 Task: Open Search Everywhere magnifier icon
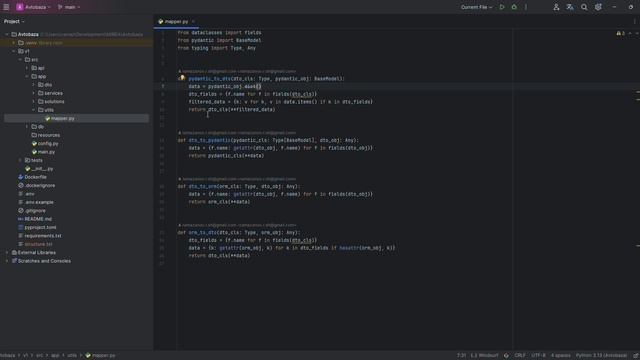coord(584,7)
